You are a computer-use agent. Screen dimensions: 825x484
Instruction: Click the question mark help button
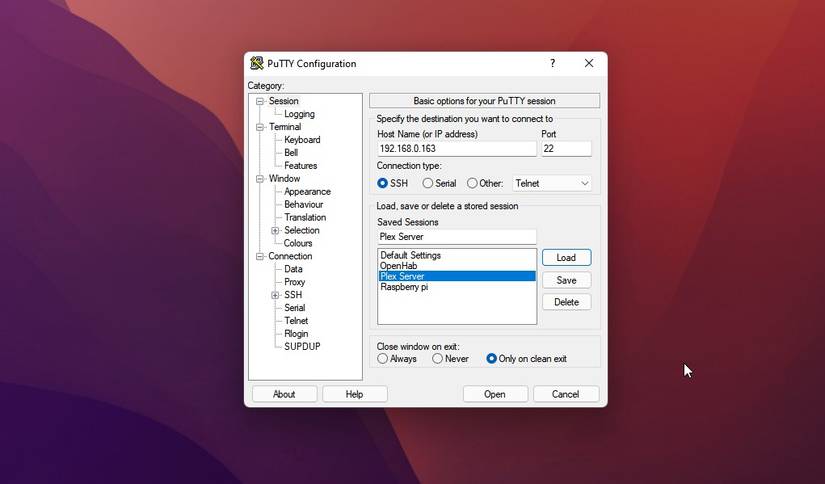(552, 63)
